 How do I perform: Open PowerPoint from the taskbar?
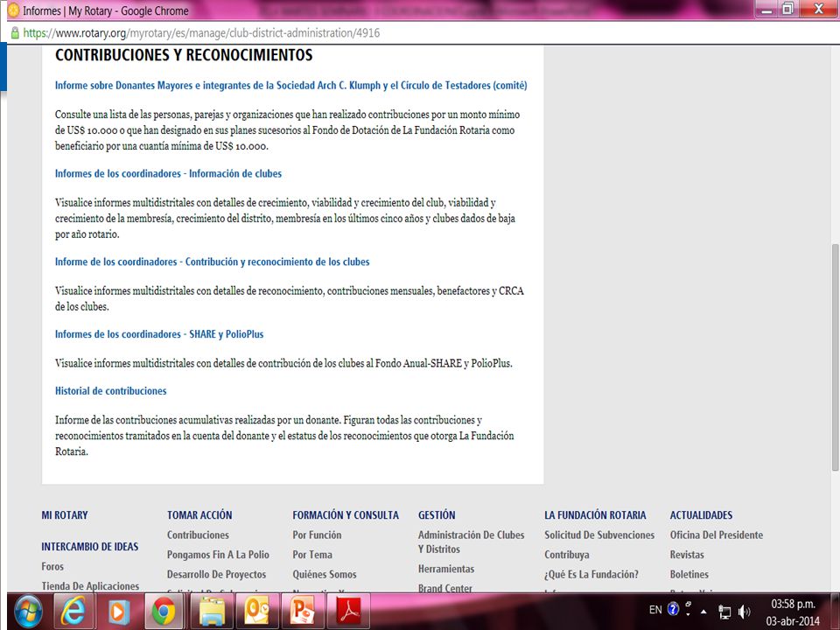[303, 612]
